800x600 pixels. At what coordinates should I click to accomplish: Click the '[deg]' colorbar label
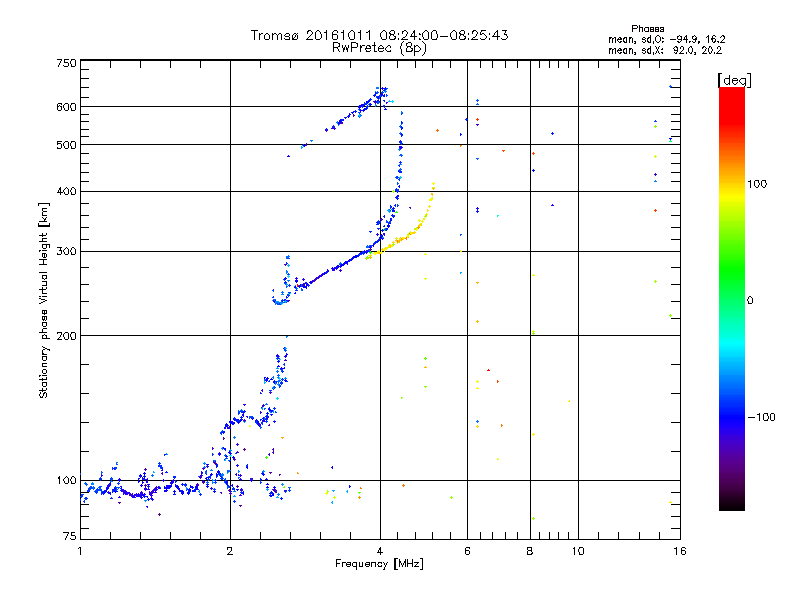click(734, 80)
